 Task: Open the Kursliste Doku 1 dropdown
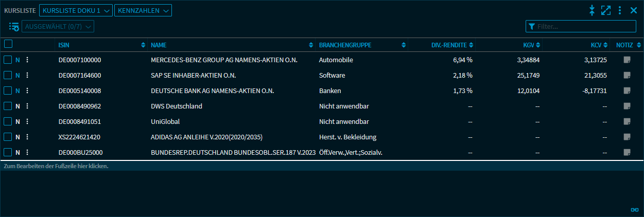(76, 10)
